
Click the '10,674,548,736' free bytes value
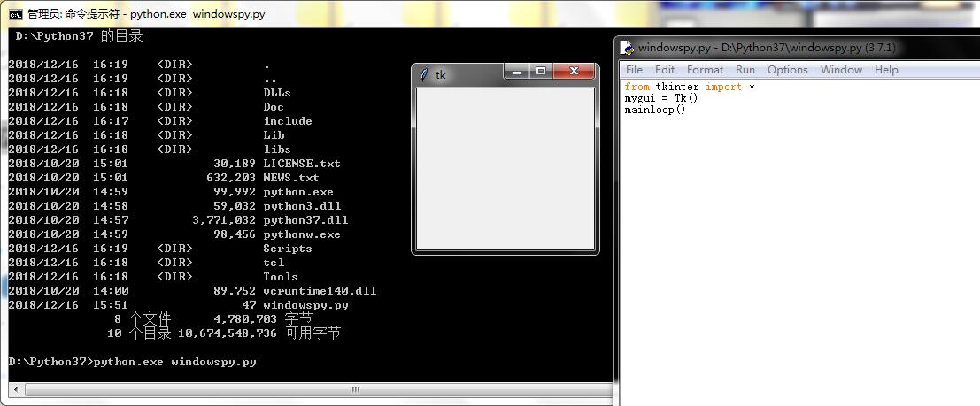click(x=228, y=333)
